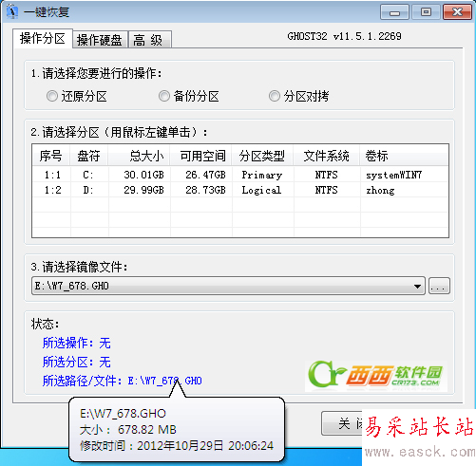Click the C: drive letter cell
Image resolution: width=476 pixels, height=466 pixels.
(88, 175)
